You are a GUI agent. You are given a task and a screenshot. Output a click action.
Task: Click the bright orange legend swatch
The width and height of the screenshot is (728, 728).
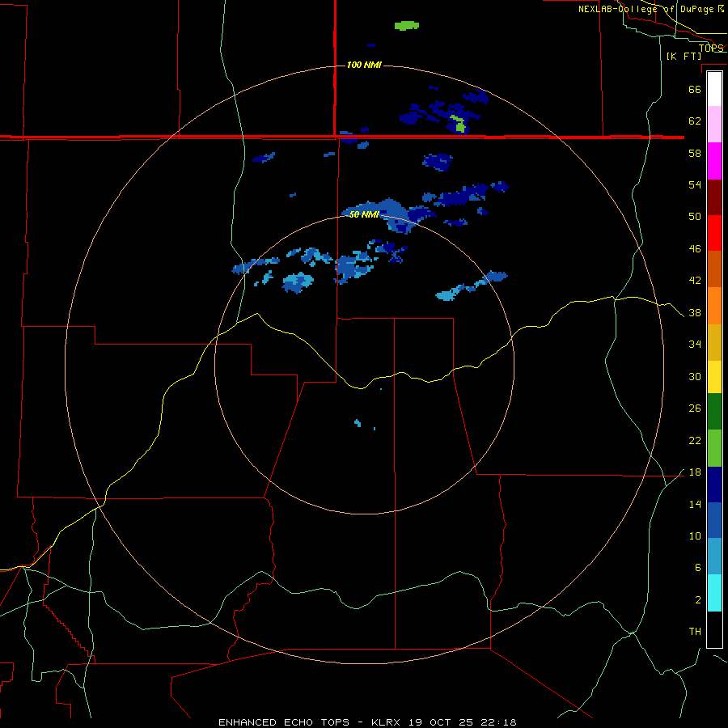pos(714,306)
